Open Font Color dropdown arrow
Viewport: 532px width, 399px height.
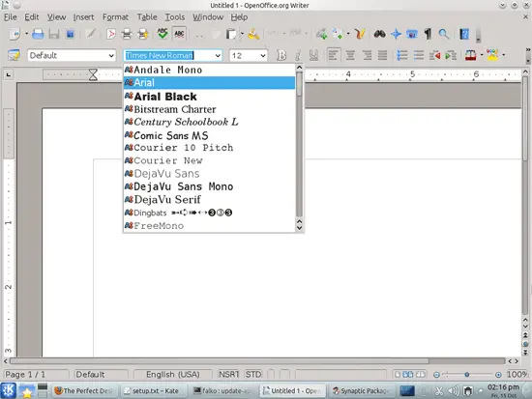[x=482, y=55]
